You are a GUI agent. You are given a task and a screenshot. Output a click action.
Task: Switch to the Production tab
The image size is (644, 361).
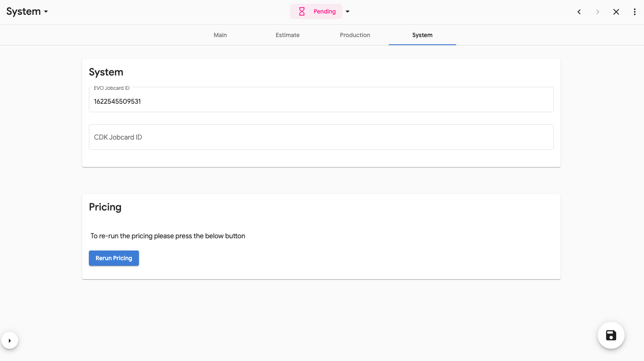point(355,35)
